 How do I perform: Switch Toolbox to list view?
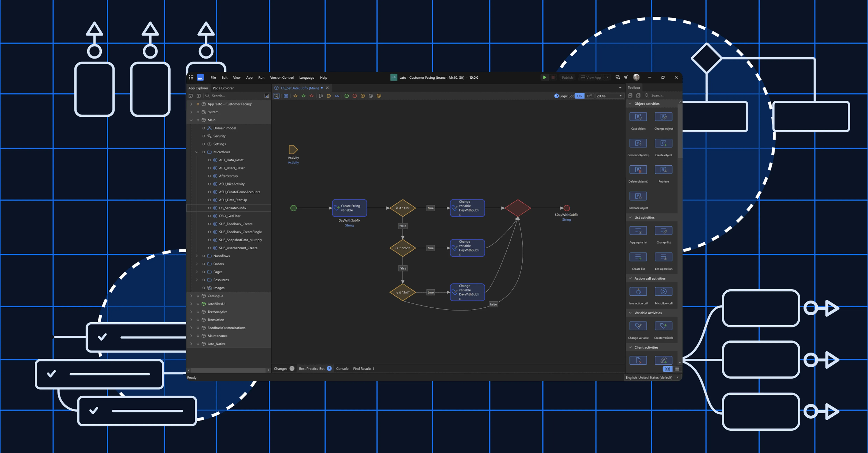pos(677,369)
